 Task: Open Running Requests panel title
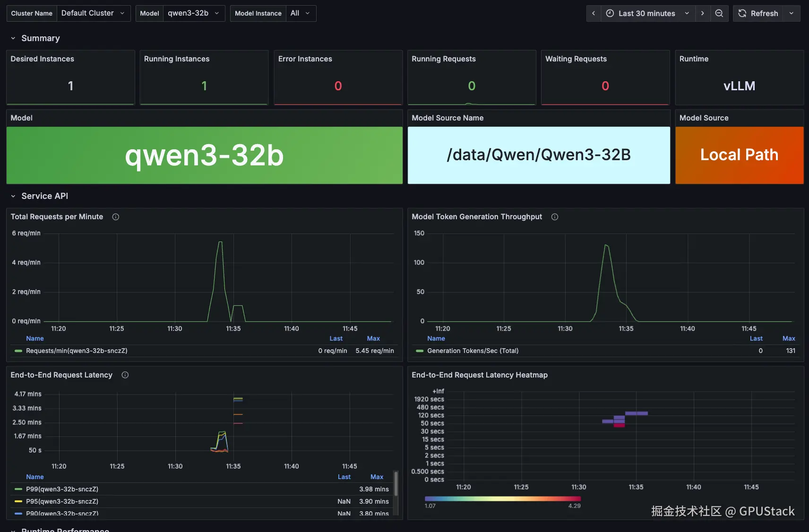point(444,59)
